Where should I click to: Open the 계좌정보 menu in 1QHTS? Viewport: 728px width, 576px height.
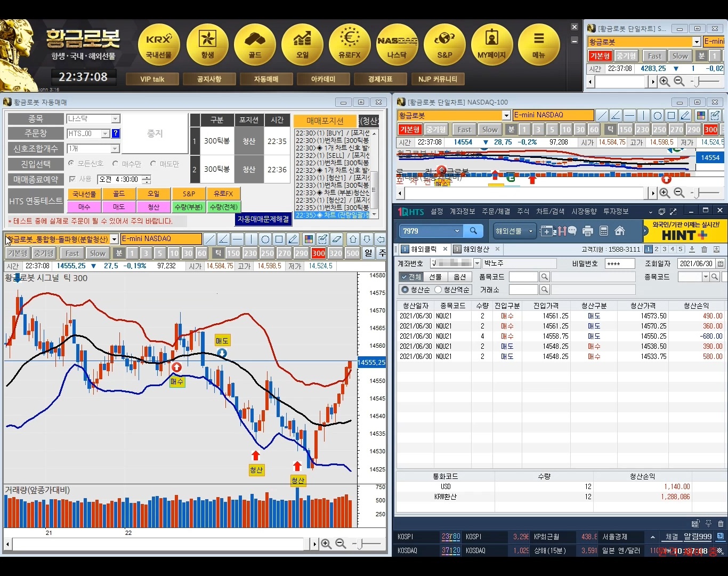pyautogui.click(x=463, y=211)
